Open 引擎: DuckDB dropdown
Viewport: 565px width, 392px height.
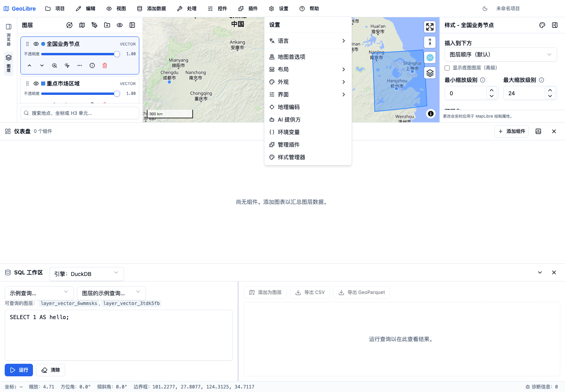[x=87, y=274]
